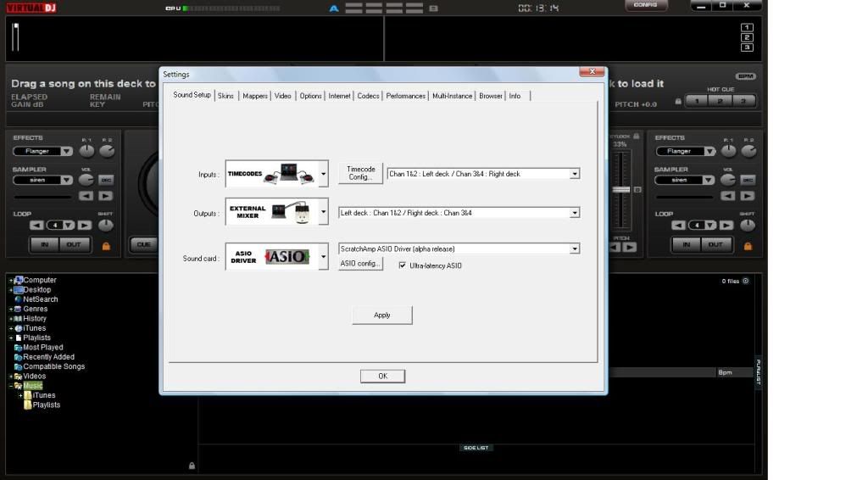
Task: Click the Apply button
Action: point(382,315)
